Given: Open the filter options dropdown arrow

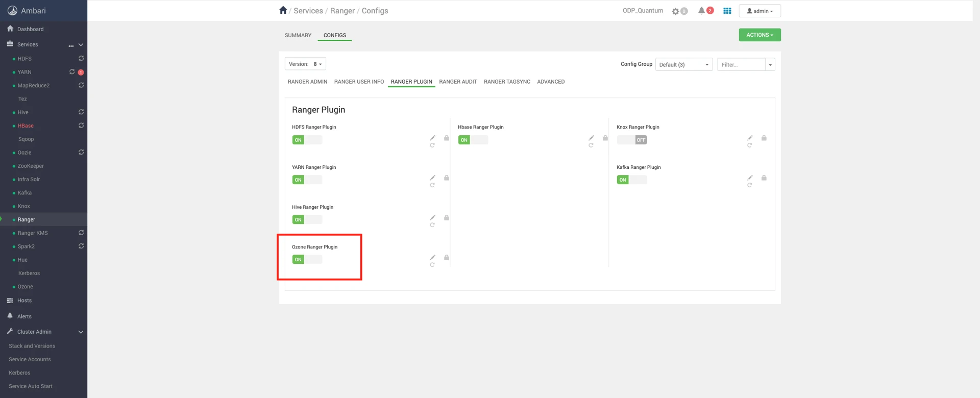Looking at the screenshot, I should point(770,64).
